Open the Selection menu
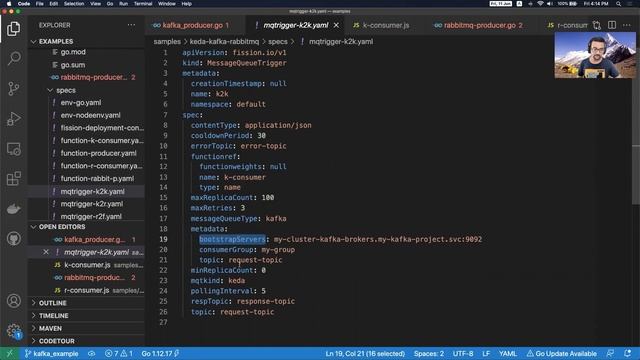 point(74,4)
